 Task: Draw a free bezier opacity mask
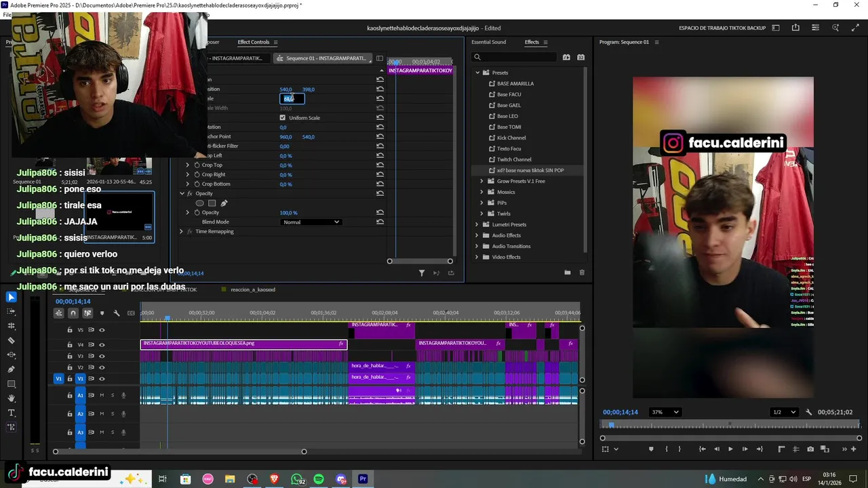pyautogui.click(x=224, y=203)
